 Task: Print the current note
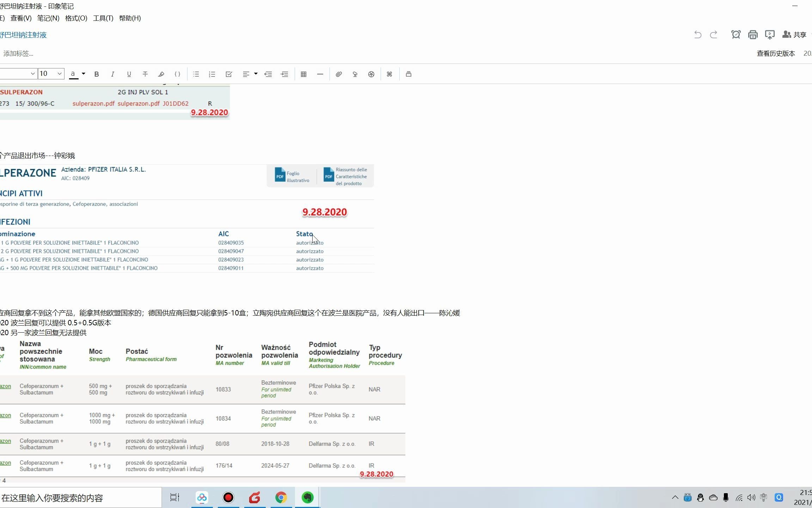coord(753,35)
